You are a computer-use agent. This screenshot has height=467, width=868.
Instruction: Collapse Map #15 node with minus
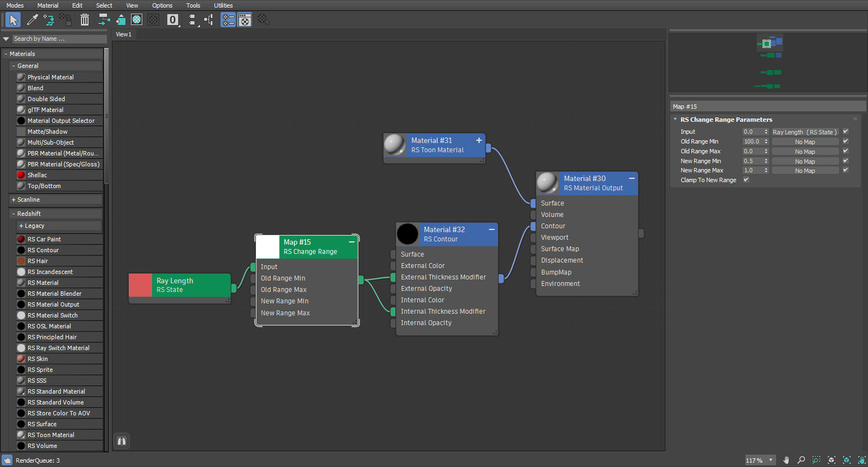(x=351, y=242)
